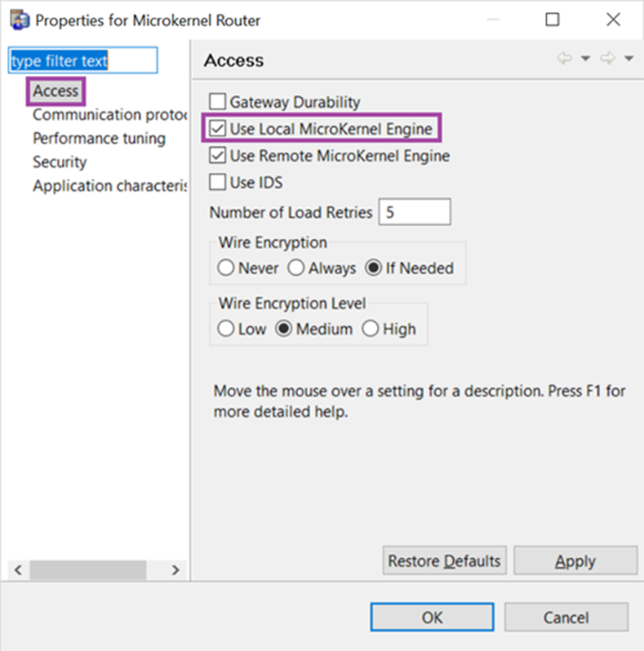Open the forward history dropdown arrow
Viewport: 644px width, 651px height.
pos(628,59)
